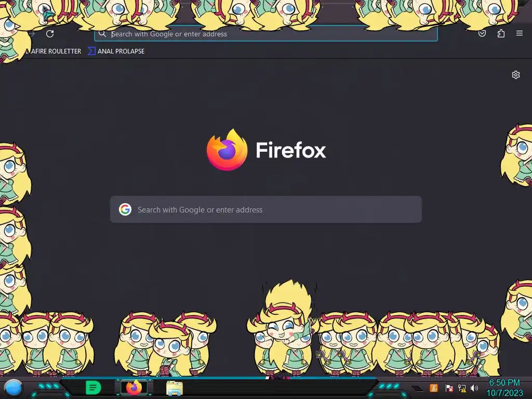
Task: Open the volume speaker tray icon
Action: 474,388
